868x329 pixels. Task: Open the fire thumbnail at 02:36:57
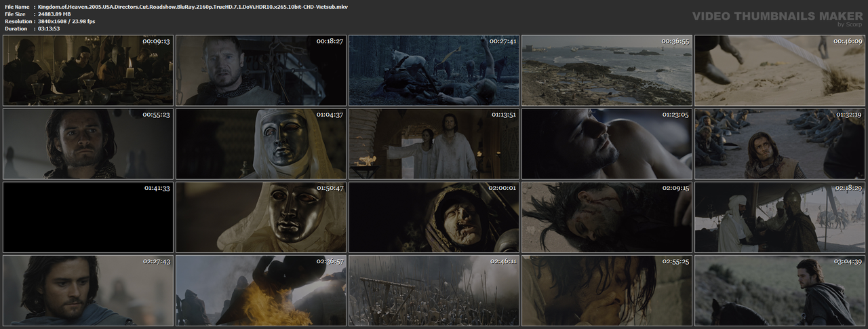[x=261, y=290]
